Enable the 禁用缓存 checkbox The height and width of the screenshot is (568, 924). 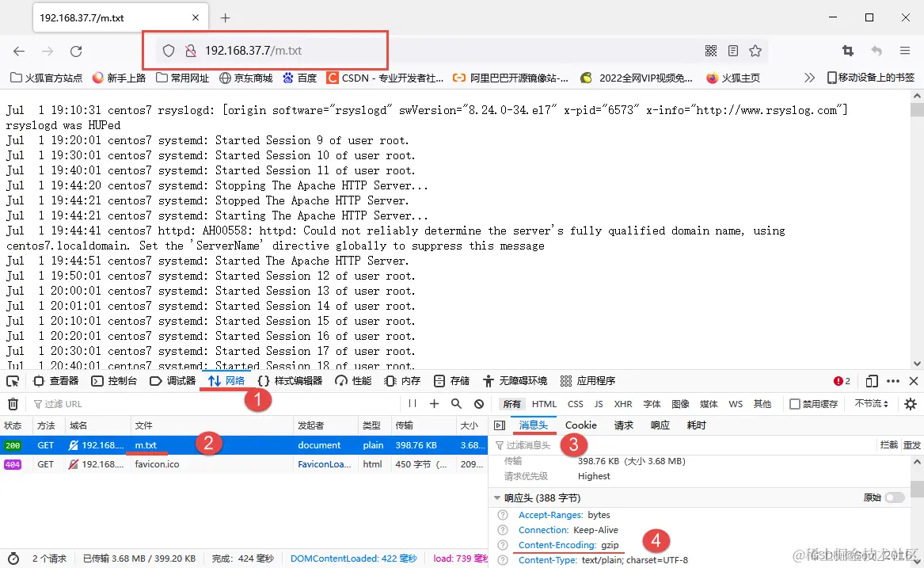[x=795, y=404]
